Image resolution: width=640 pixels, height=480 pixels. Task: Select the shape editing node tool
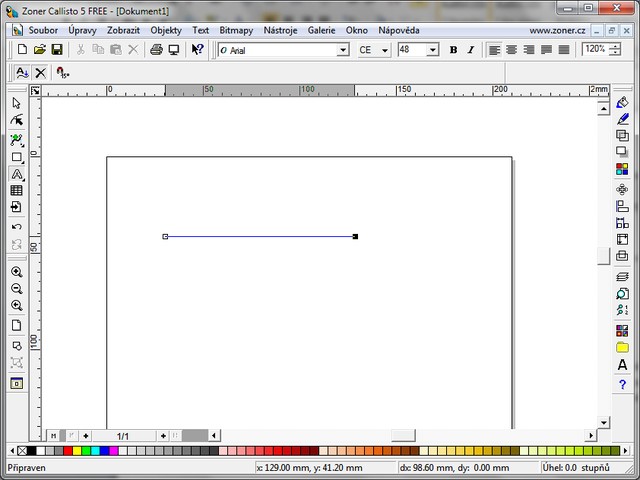[x=17, y=120]
